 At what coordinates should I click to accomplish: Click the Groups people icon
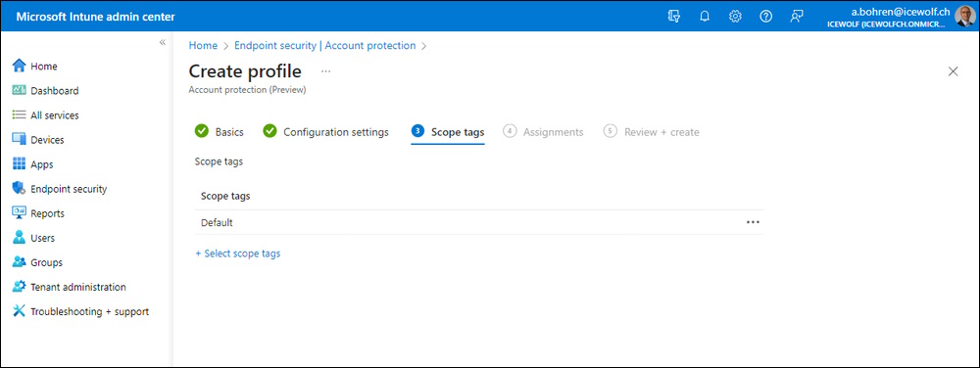tap(19, 262)
